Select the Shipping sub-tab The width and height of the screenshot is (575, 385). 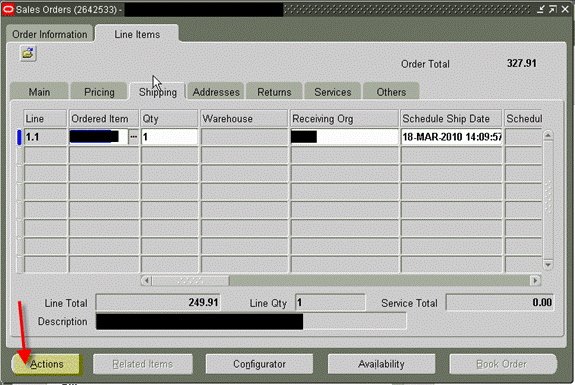click(x=158, y=92)
